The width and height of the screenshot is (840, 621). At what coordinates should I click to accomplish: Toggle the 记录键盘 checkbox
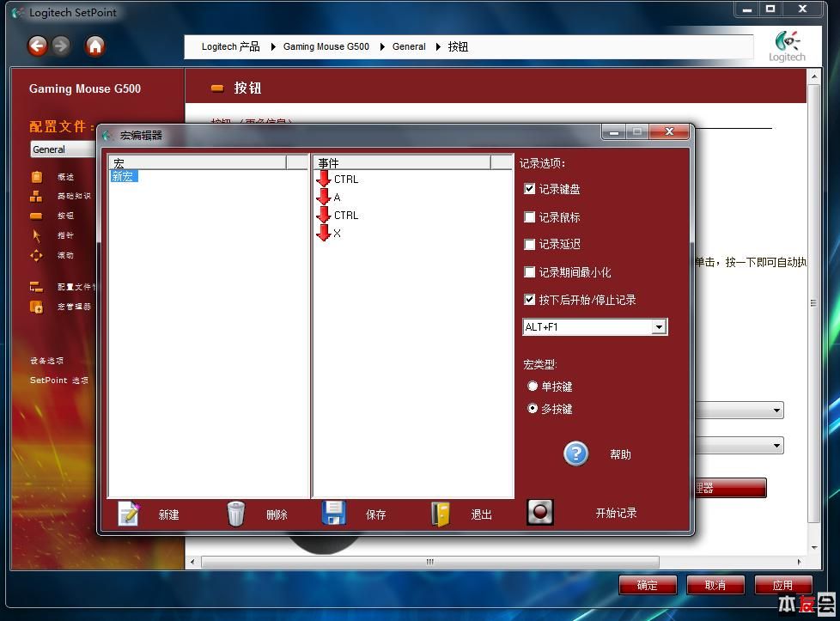[x=529, y=189]
